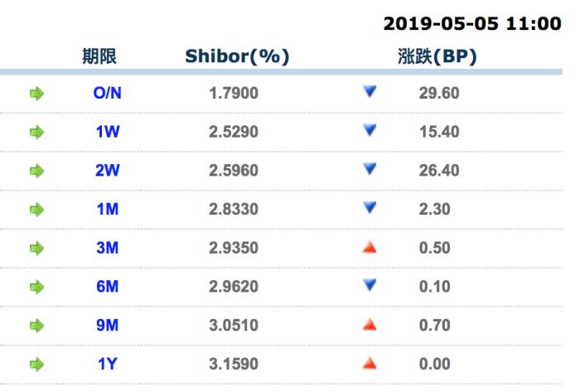580x392 pixels.
Task: Click the green arrow beside 6M
Action: [x=36, y=287]
